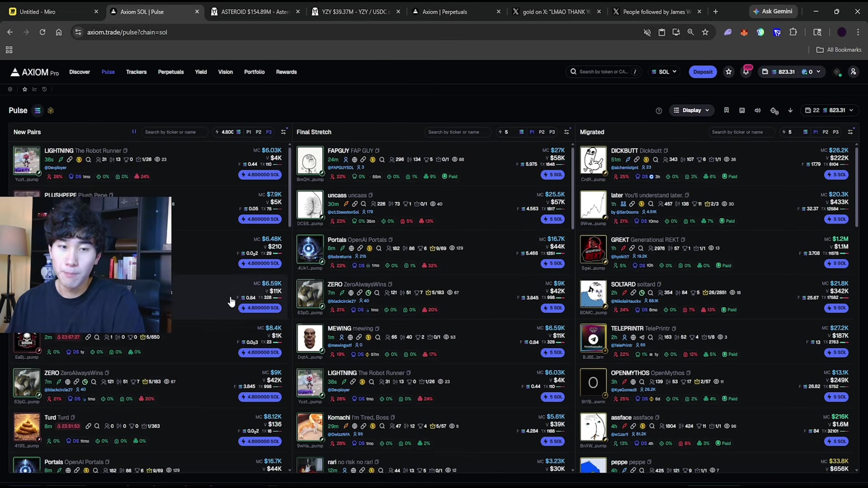Click the star icon in secondary toolbar
The image size is (868, 488).
point(25,89)
